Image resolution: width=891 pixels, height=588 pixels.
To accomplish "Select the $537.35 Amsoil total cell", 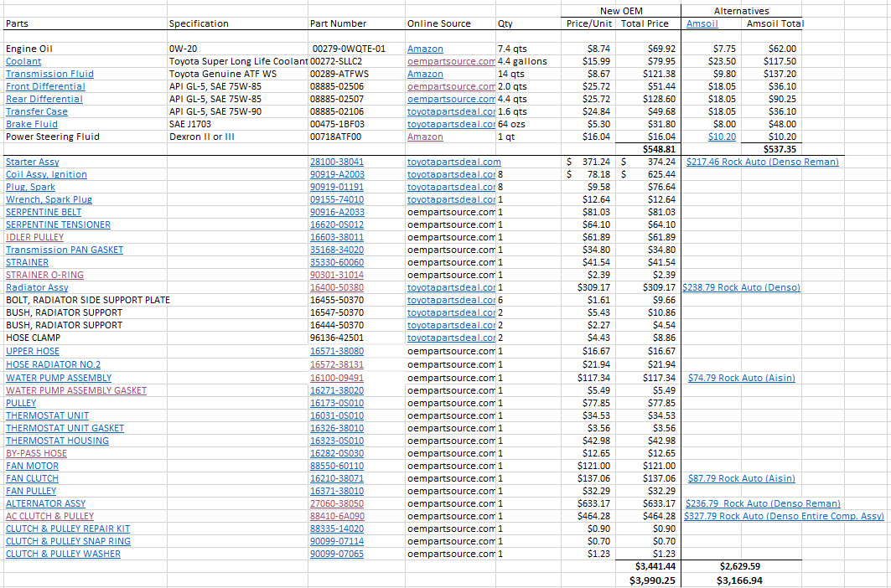I will pos(772,149).
